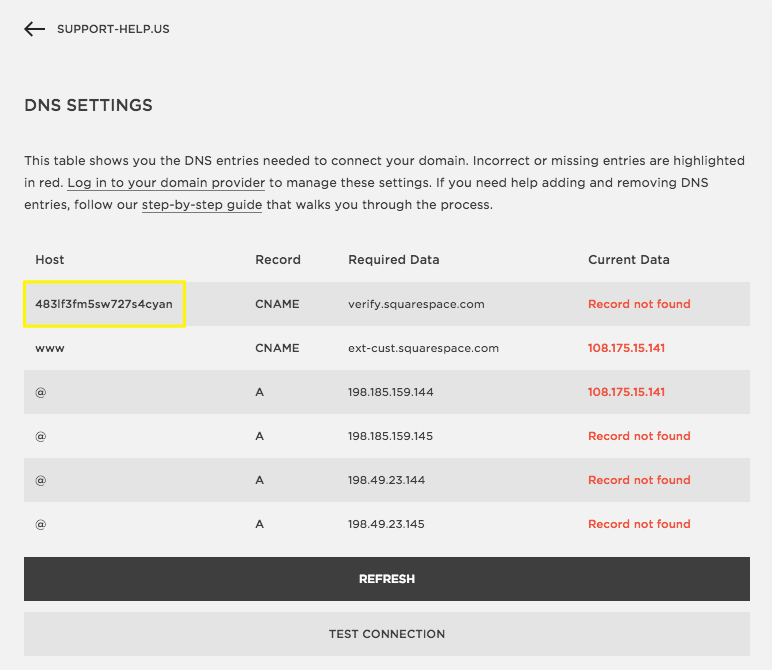The image size is (772, 670).
Task: Click 'Record not found' in verify CNAME row
Action: coord(639,304)
